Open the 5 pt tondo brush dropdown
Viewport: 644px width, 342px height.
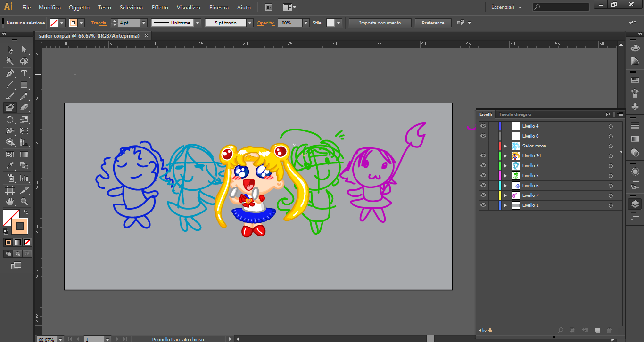[x=250, y=23]
